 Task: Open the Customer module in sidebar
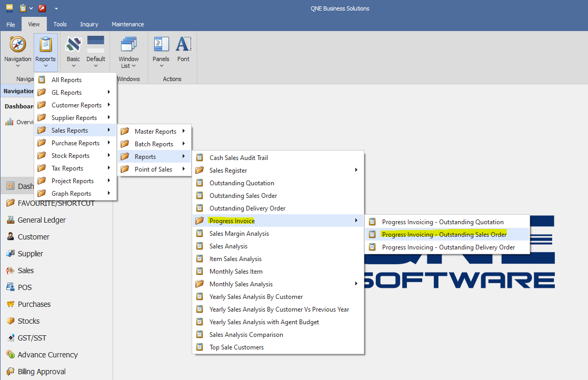coord(33,237)
